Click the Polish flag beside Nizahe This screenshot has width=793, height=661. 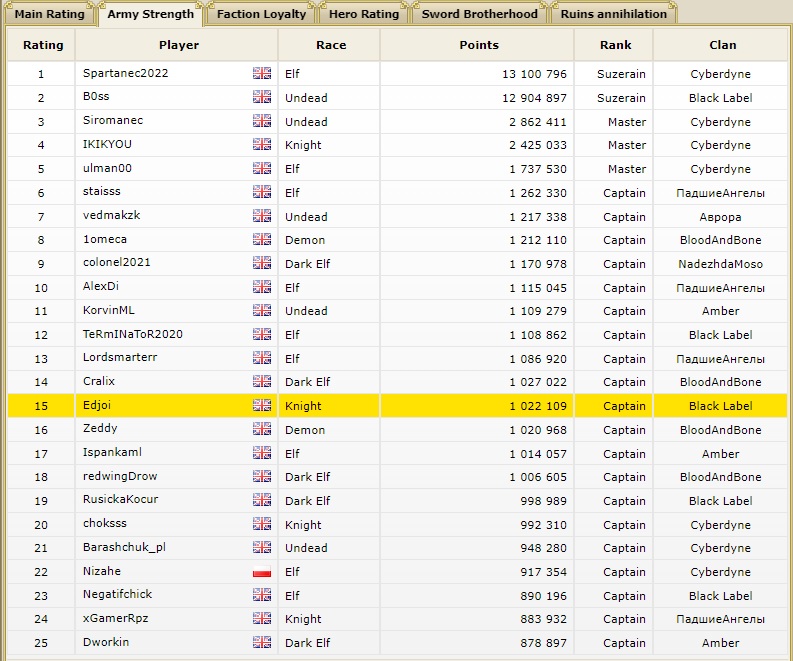click(262, 572)
